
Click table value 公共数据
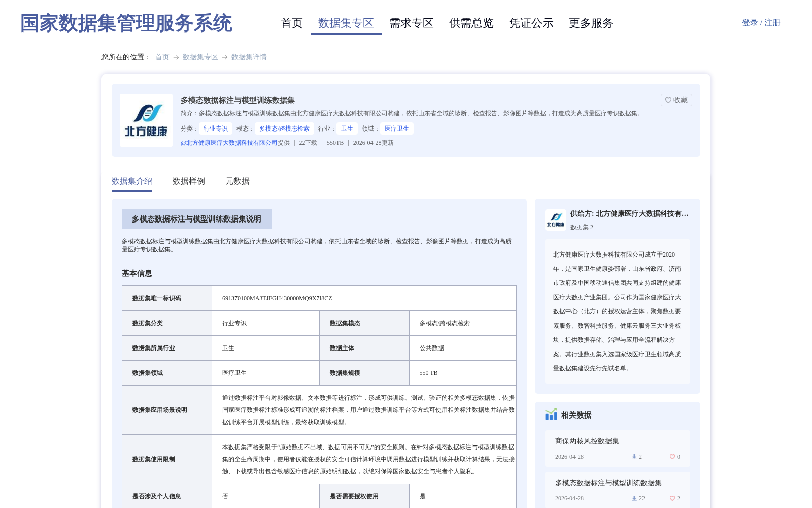click(432, 348)
